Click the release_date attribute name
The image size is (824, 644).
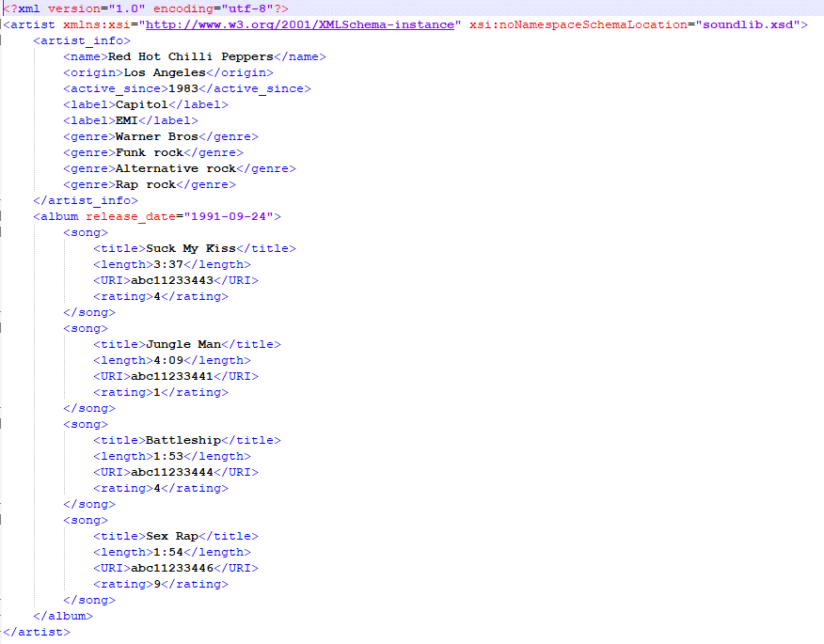[131, 216]
